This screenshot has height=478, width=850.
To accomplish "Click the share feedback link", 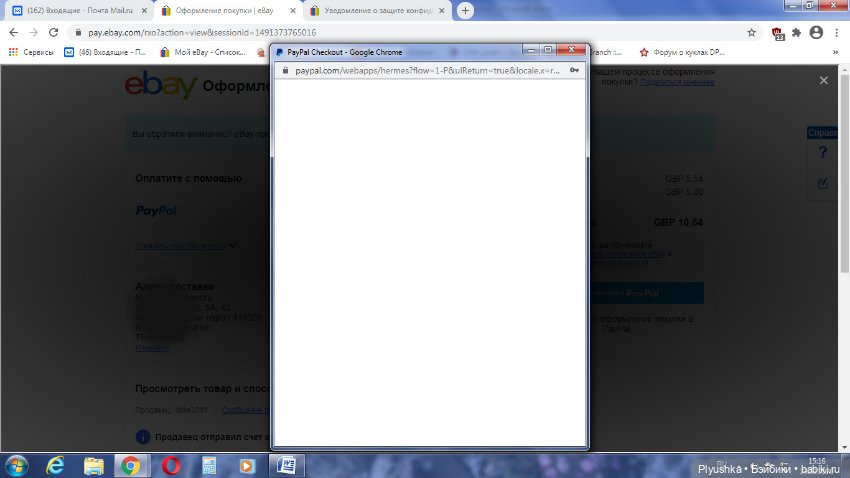I will [677, 82].
